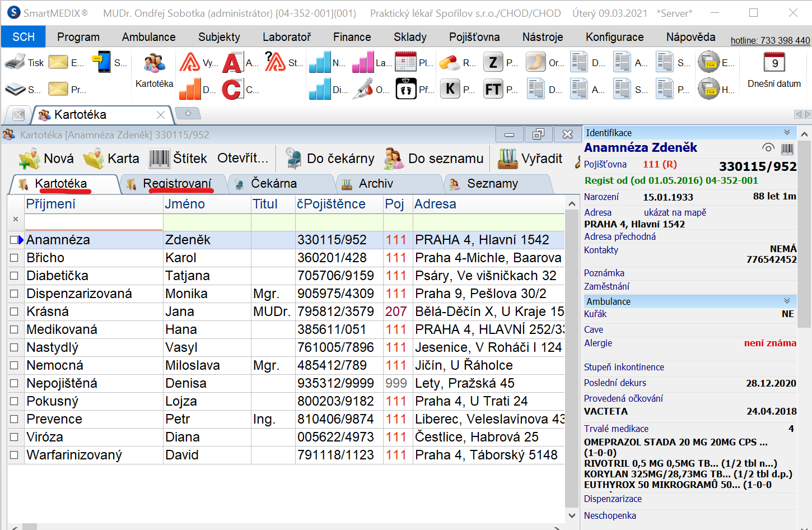
Task: Click the red letter A document icon
Action: coord(232,62)
